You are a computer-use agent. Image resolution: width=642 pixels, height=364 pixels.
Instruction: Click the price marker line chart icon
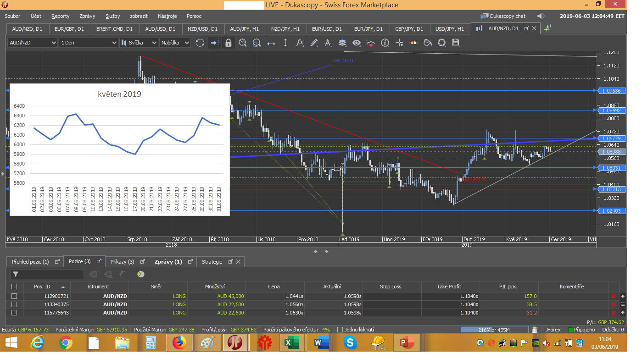tap(371, 43)
